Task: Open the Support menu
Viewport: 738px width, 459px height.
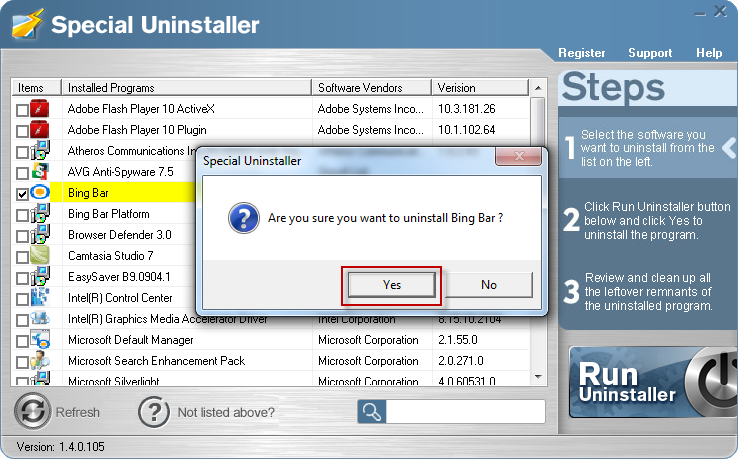Action: (x=650, y=53)
